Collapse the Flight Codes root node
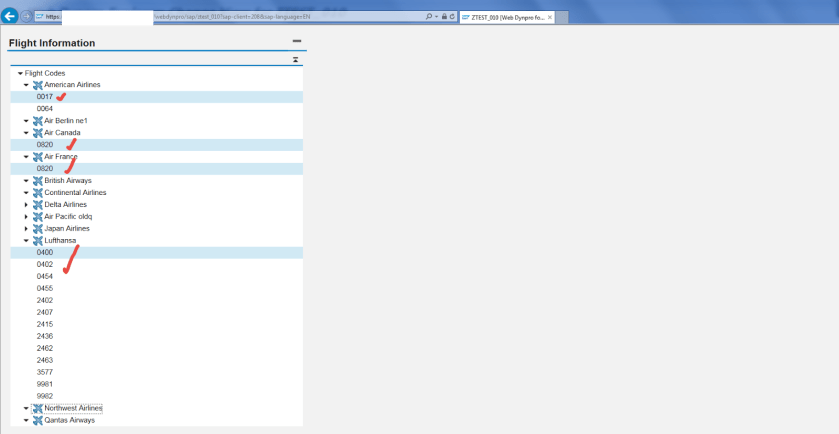Viewport: 839px width, 434px height. [x=20, y=73]
